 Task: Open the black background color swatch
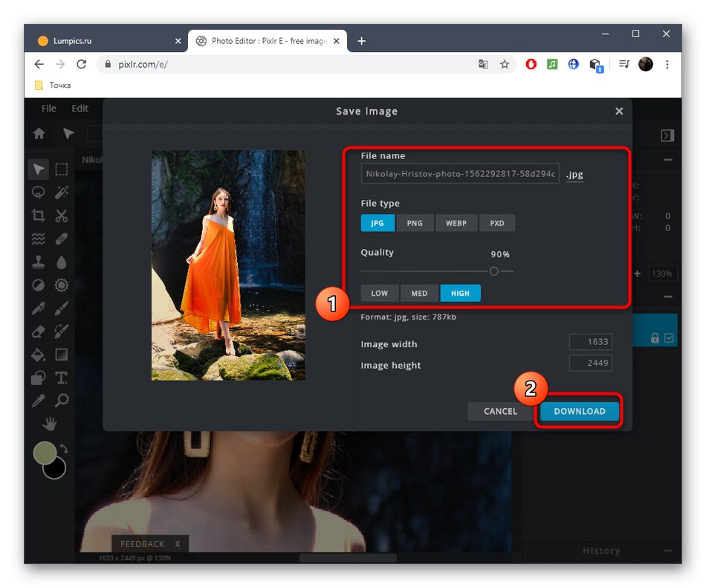(x=56, y=470)
